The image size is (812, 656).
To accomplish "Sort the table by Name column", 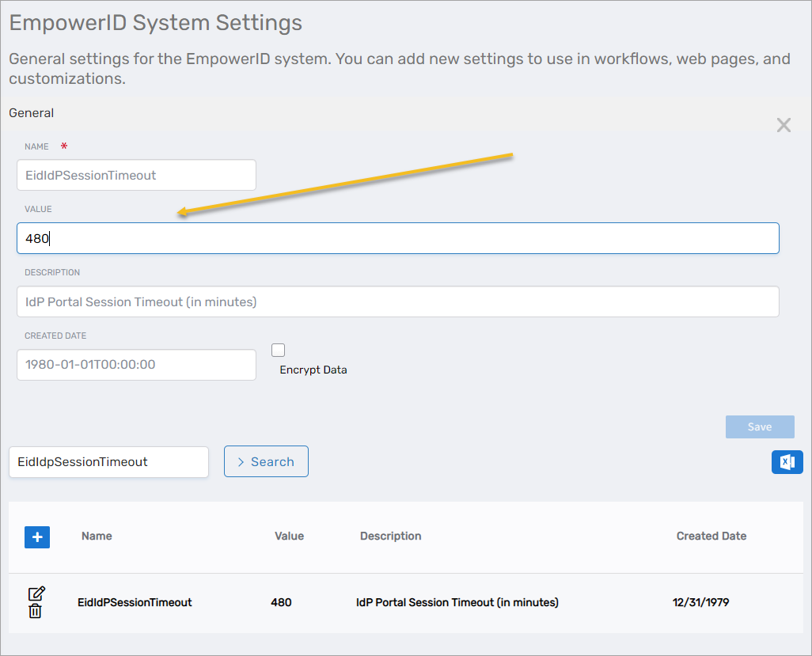I will (x=96, y=536).
